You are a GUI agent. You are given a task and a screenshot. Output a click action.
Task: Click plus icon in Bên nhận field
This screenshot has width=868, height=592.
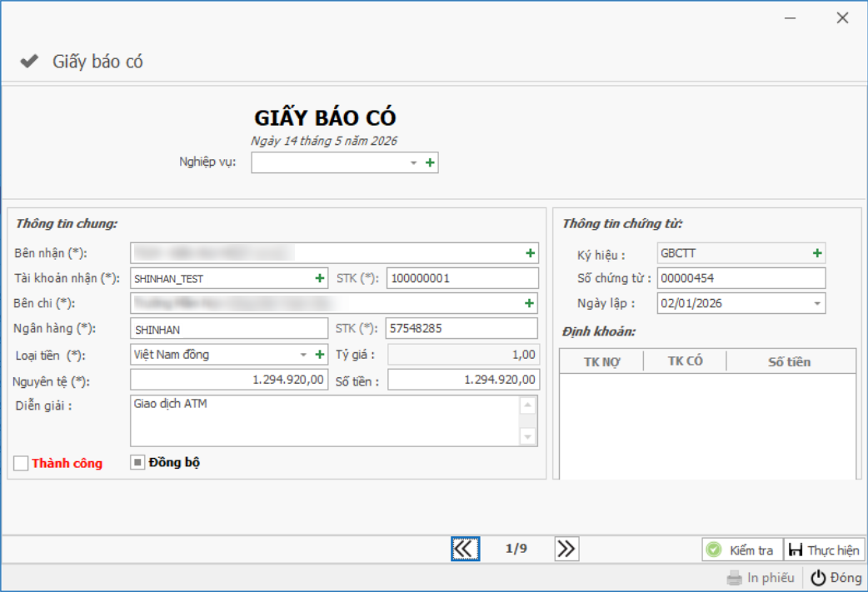pyautogui.click(x=531, y=253)
